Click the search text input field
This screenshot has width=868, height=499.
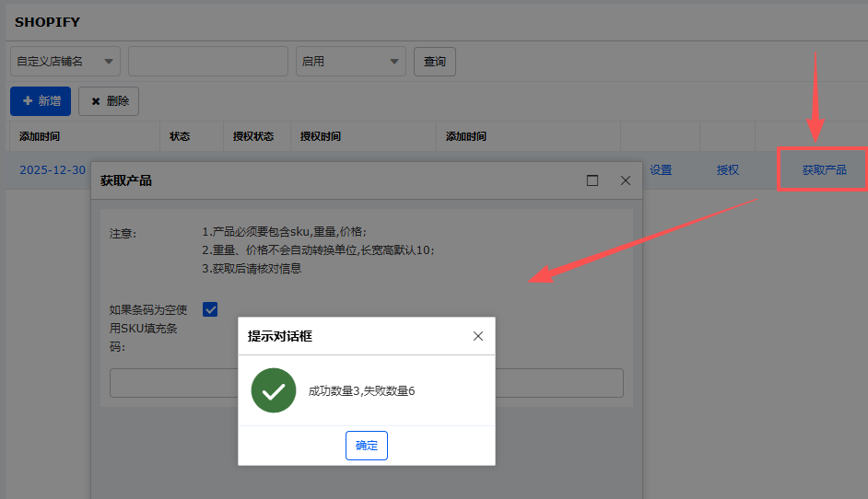click(208, 62)
